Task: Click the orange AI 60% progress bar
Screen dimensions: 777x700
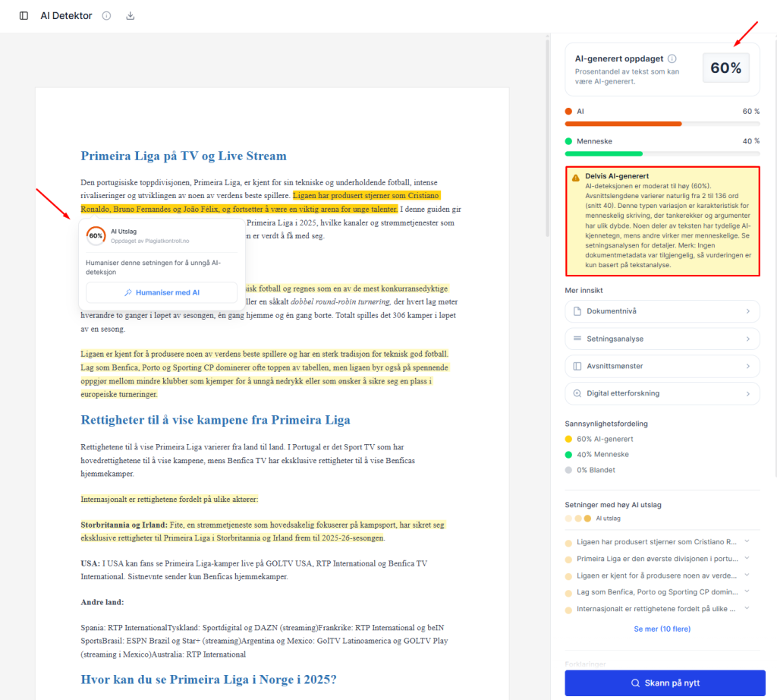Action: click(x=623, y=124)
